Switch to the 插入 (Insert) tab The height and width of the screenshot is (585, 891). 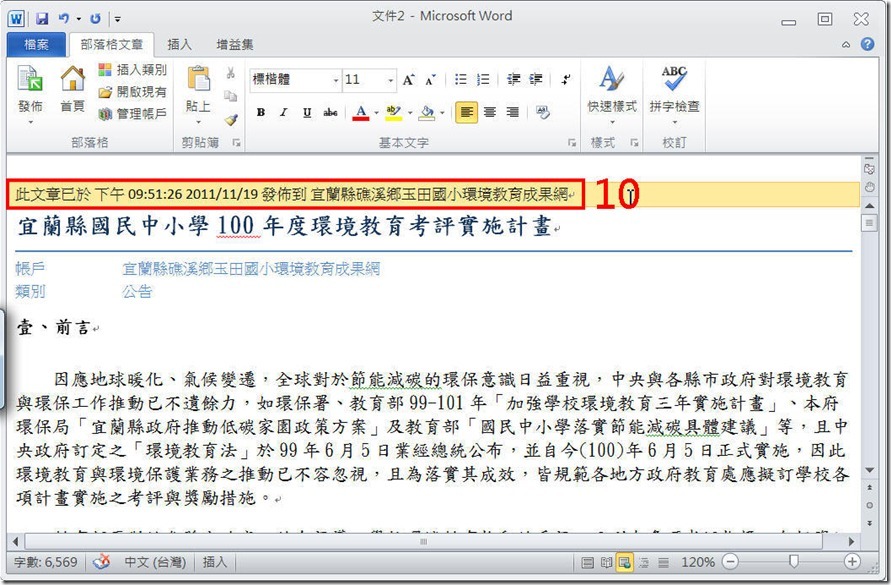180,44
